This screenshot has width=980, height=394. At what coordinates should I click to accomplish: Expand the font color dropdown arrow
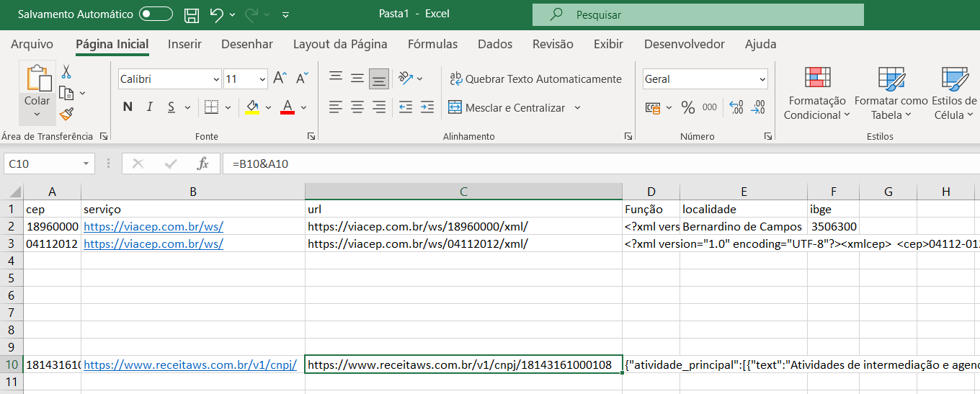303,107
